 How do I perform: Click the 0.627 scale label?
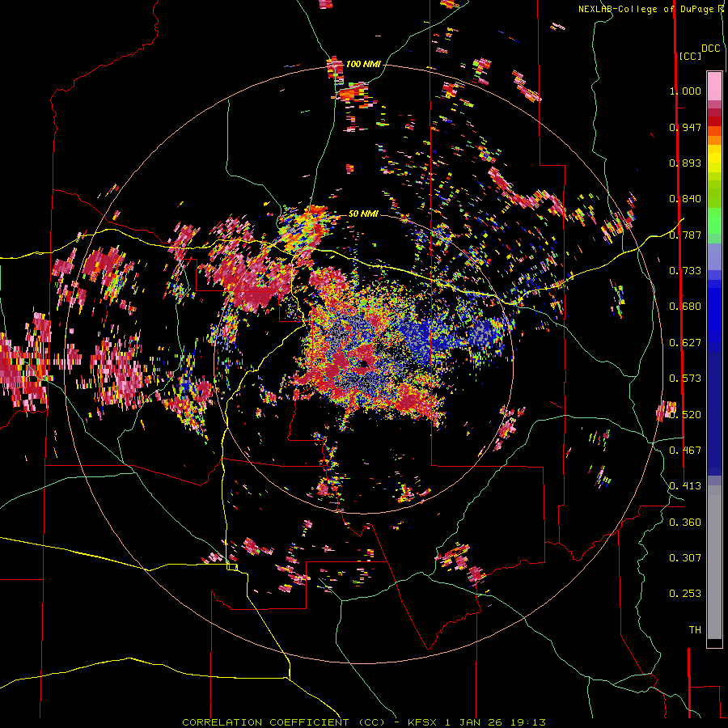(x=685, y=343)
